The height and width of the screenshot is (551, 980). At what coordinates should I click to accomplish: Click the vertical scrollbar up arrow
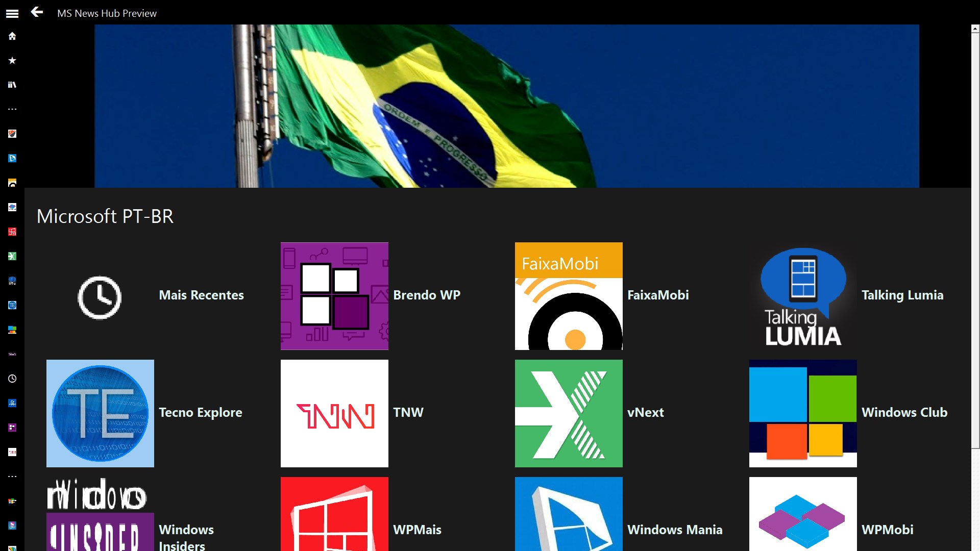(975, 29)
